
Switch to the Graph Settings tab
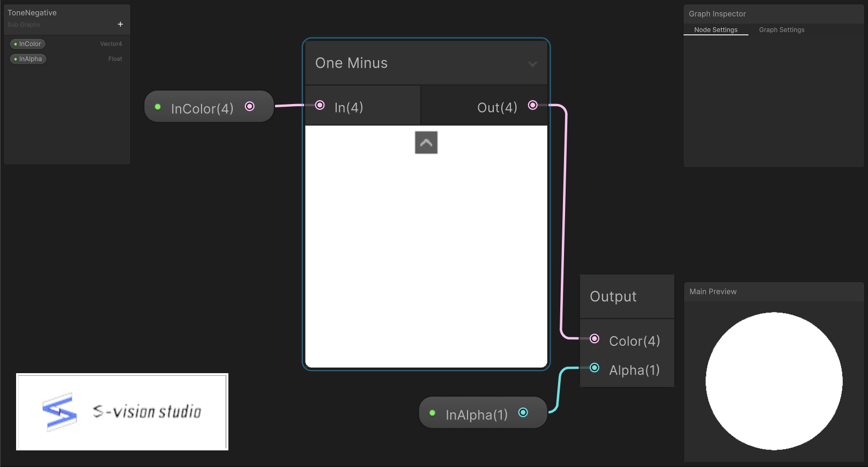tap(782, 30)
